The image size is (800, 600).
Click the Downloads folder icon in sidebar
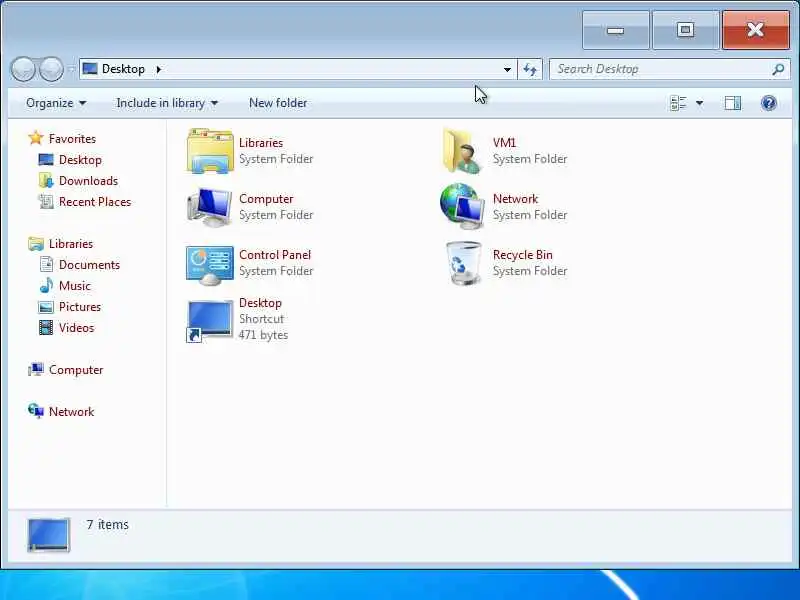click(46, 181)
